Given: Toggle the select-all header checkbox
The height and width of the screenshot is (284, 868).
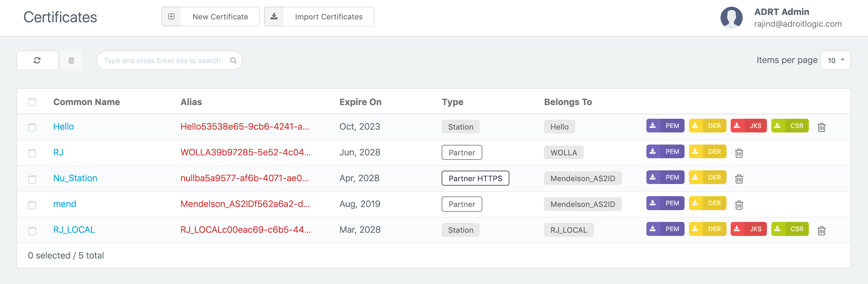Looking at the screenshot, I should pos(32,102).
